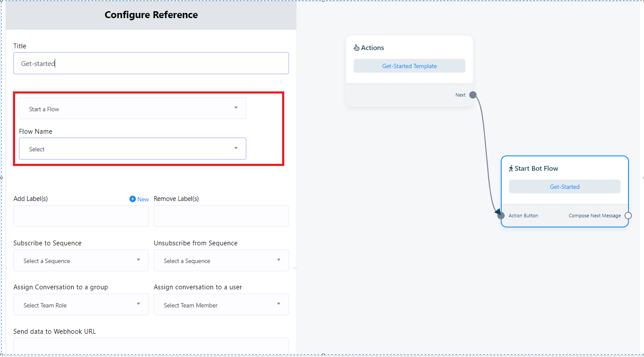Click the Remove Label(s) input box

click(221, 216)
